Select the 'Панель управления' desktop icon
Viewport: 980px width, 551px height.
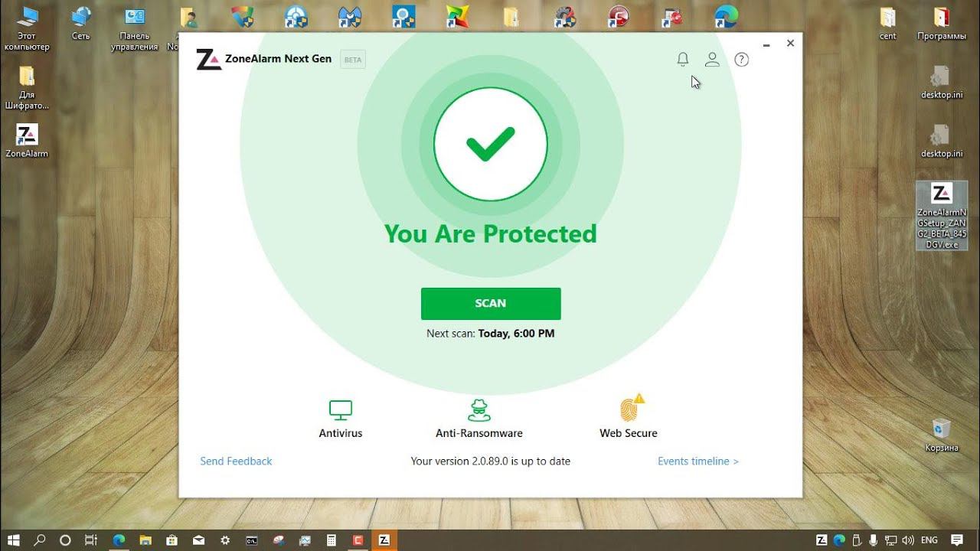pos(134,28)
